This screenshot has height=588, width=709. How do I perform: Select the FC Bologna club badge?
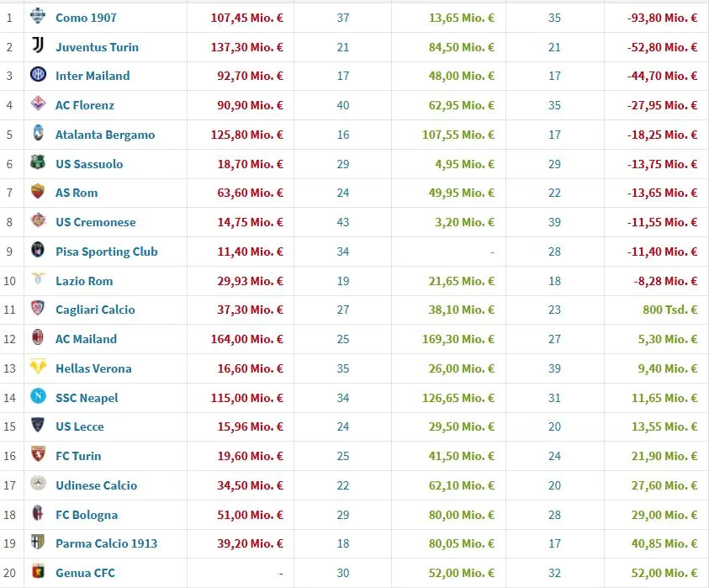pyautogui.click(x=38, y=513)
